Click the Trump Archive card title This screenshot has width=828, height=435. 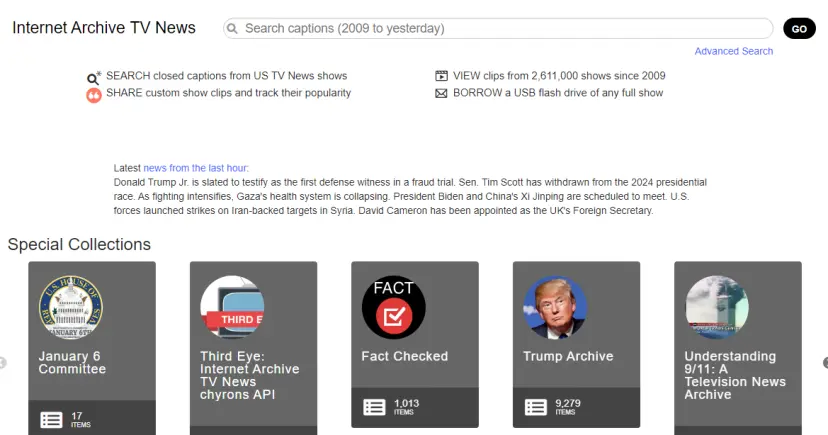568,356
